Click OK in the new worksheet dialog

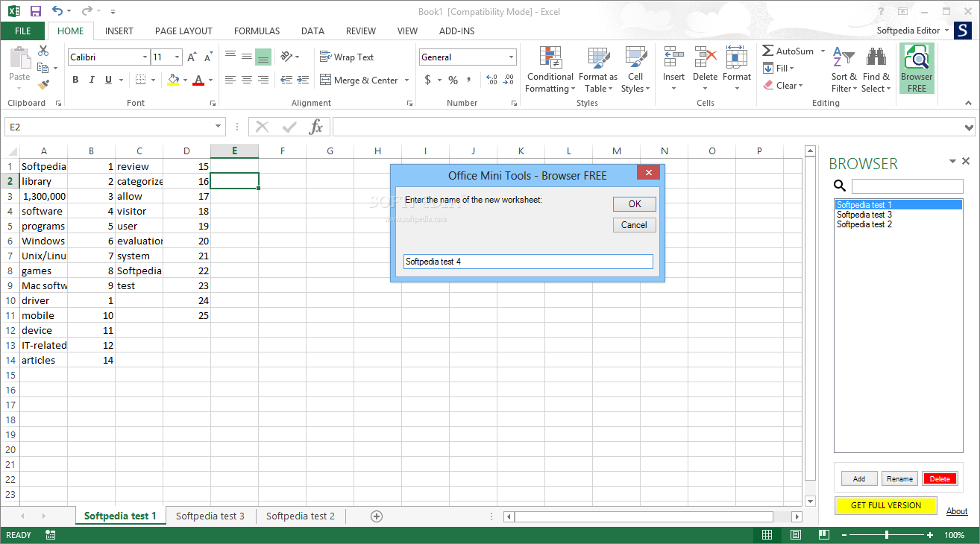click(x=635, y=204)
